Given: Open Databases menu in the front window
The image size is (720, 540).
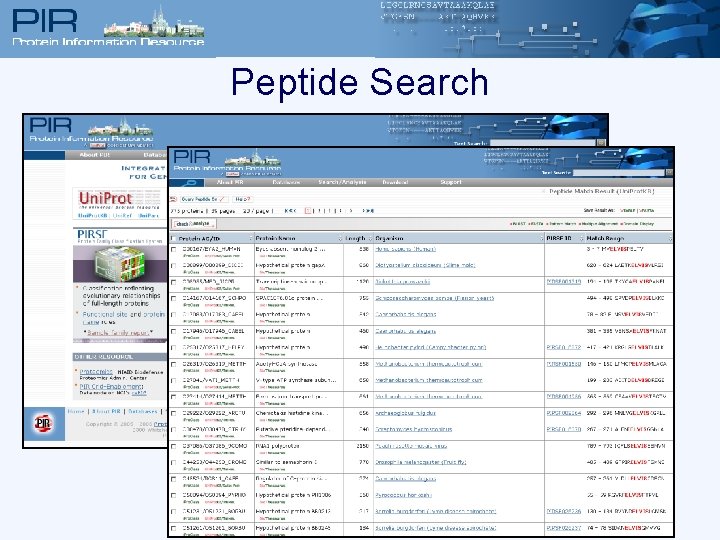Looking at the screenshot, I should click(x=286, y=182).
